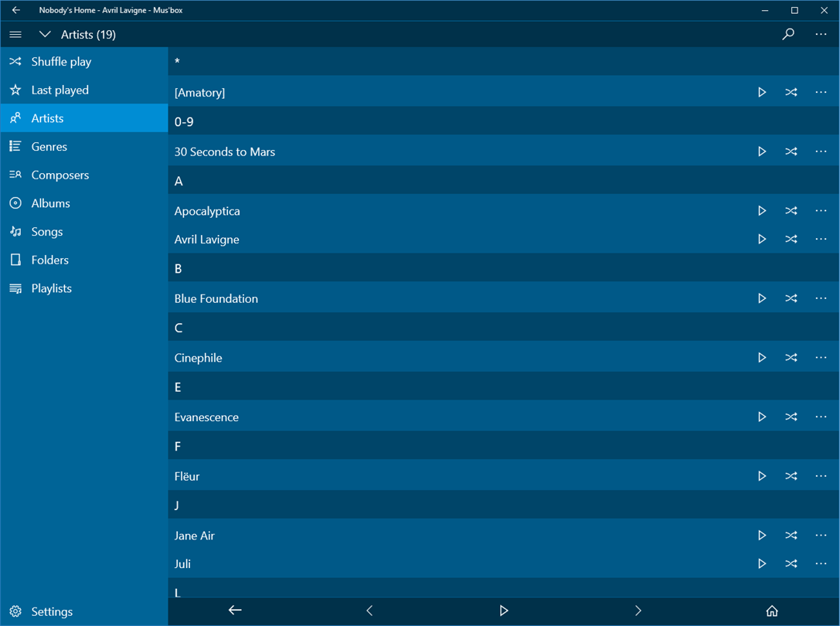Screen dimensions: 840x626
Task: Open the Songs list
Action: tap(84, 232)
